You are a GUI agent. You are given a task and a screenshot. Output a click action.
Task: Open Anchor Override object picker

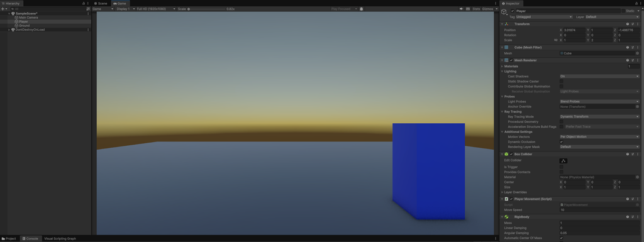point(638,106)
